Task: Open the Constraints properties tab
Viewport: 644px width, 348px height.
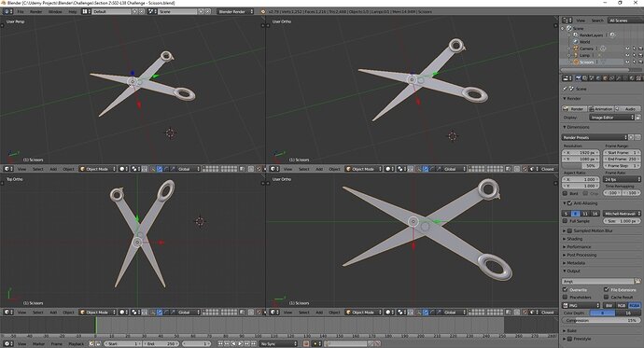Action: 611,78
